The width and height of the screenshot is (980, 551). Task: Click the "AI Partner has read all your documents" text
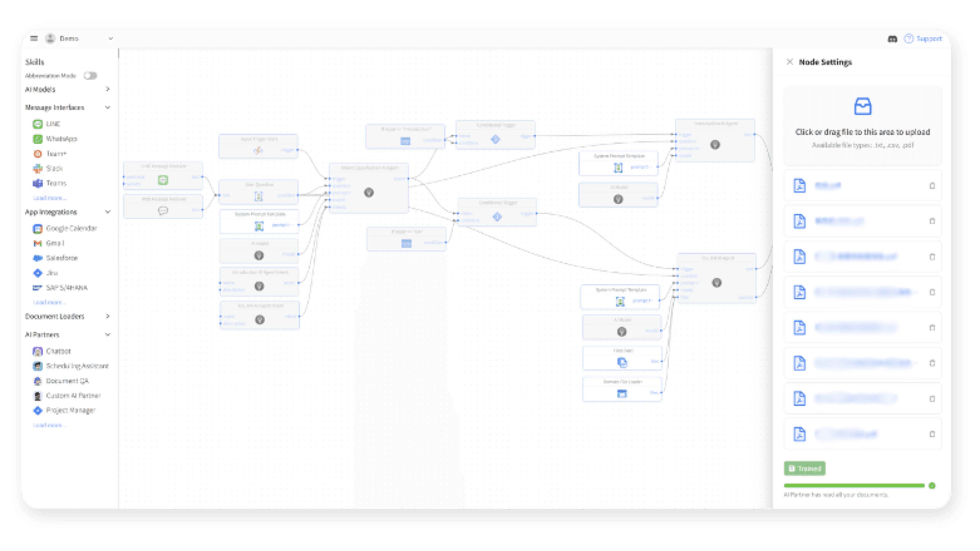click(836, 495)
